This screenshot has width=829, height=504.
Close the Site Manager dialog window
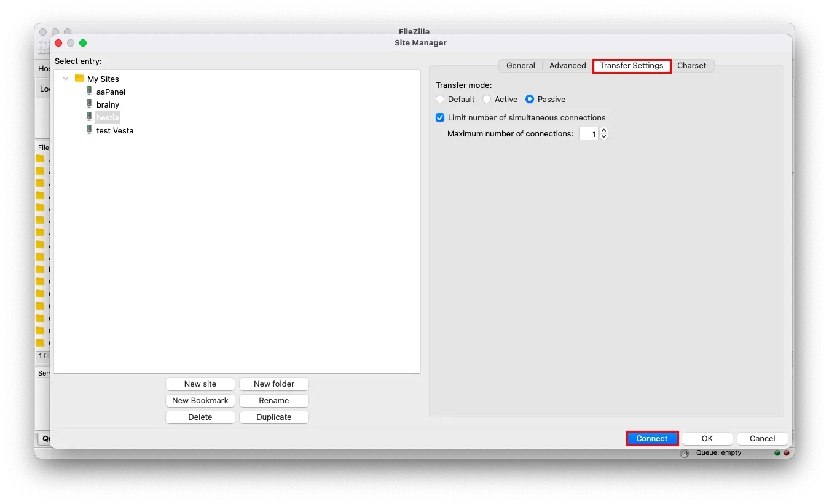[58, 43]
